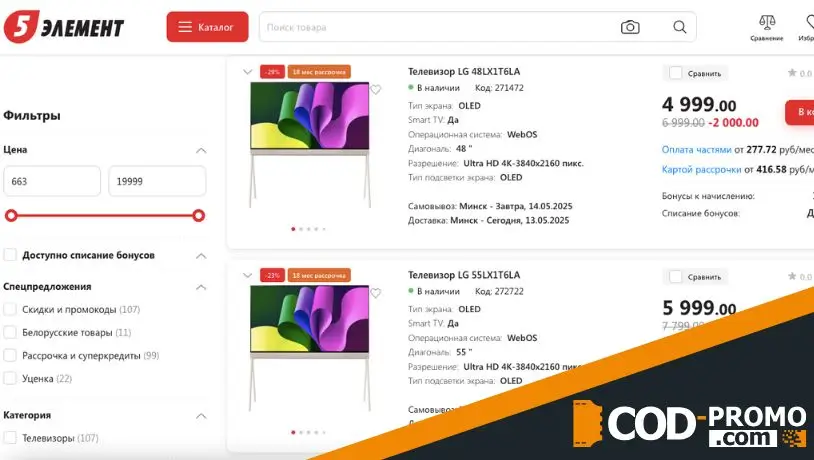The image size is (814, 460).
Task: Open the Картой рассрочки link
Action: click(x=701, y=169)
